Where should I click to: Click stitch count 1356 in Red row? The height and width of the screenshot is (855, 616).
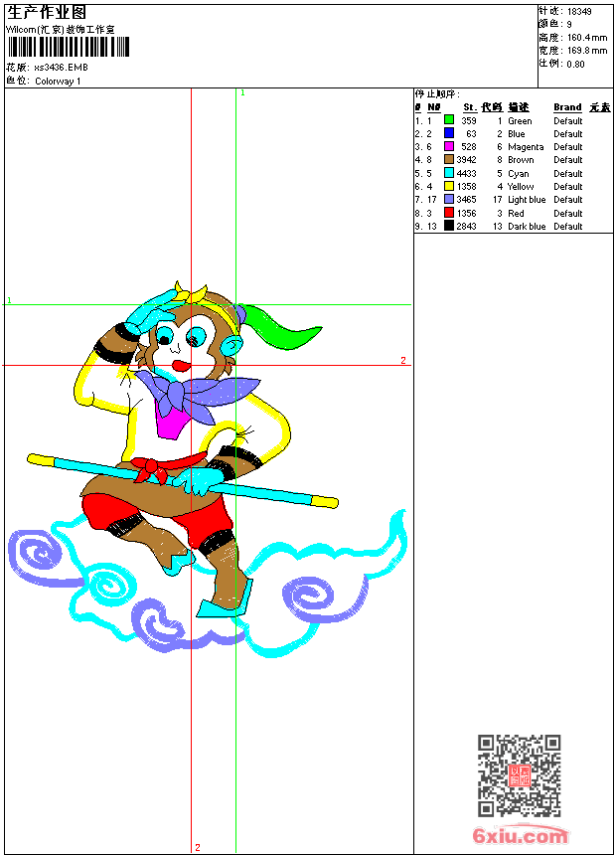pyautogui.click(x=467, y=214)
